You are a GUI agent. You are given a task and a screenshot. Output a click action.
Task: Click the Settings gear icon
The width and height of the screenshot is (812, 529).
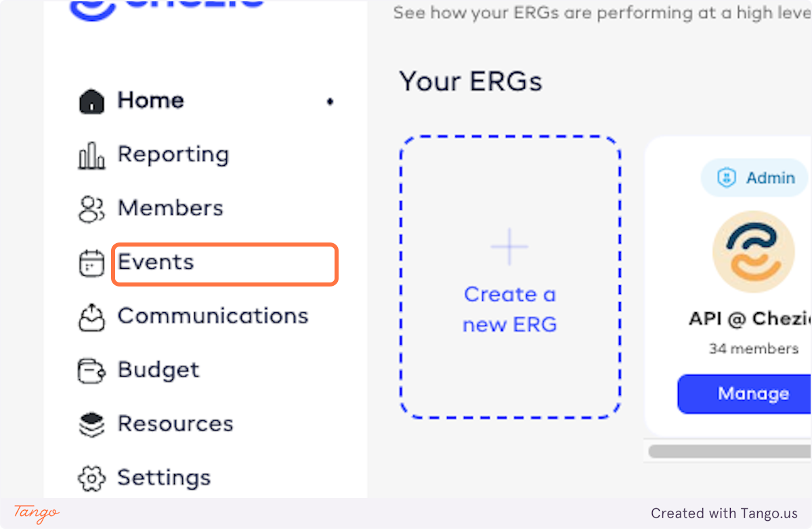tap(91, 478)
